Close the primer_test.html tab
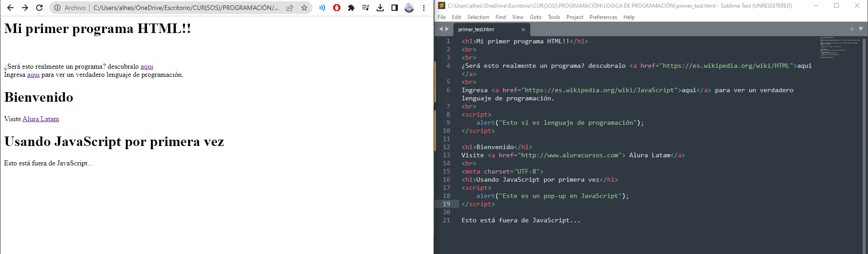 click(523, 30)
